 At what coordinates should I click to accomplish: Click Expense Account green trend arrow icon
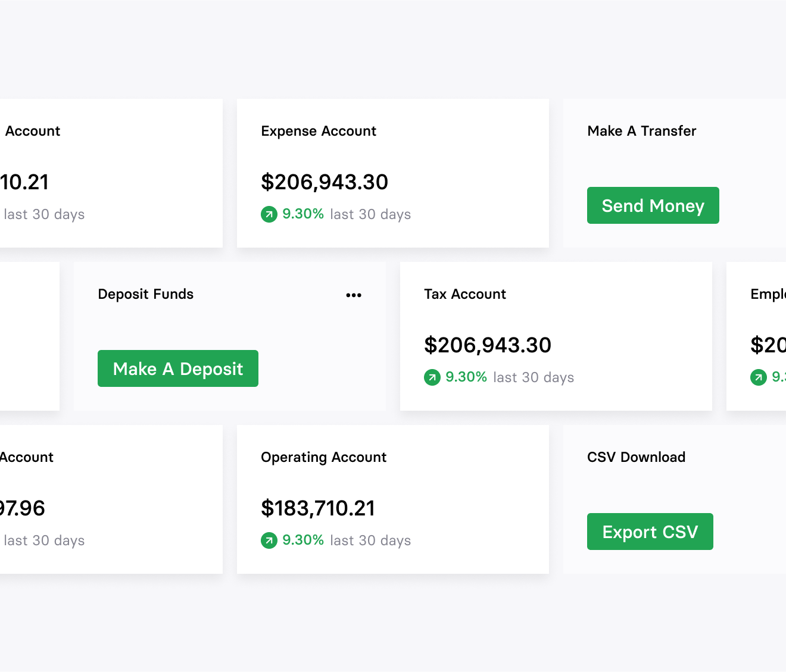pos(269,214)
